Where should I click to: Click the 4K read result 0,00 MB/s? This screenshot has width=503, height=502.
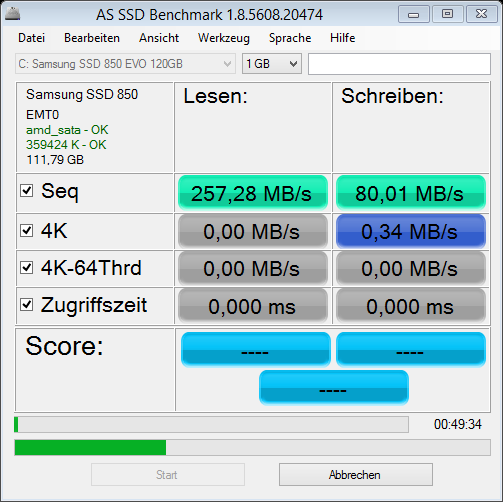(253, 232)
